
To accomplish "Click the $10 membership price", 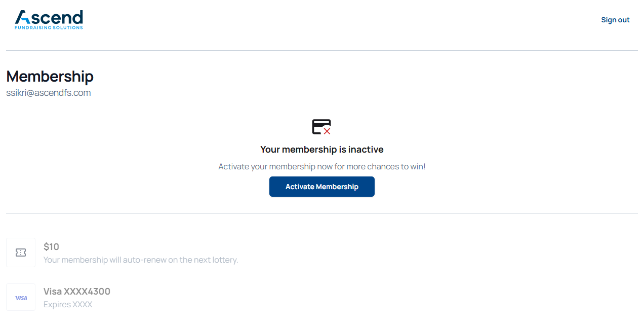I will tap(51, 247).
